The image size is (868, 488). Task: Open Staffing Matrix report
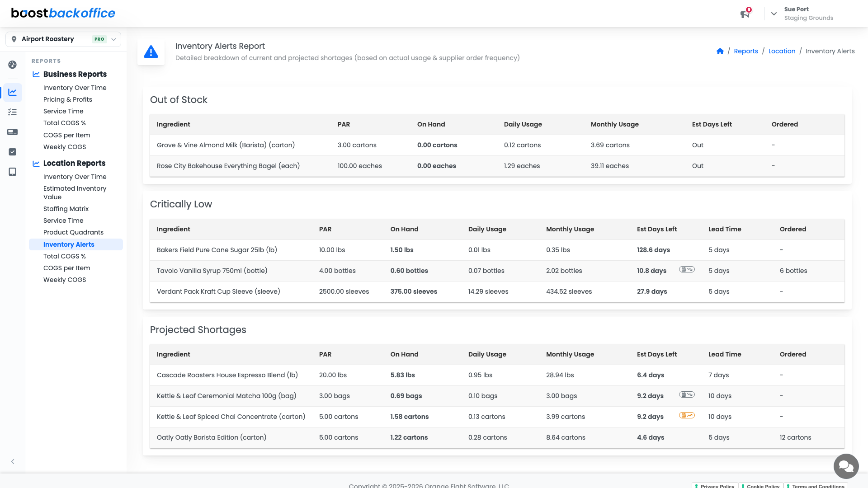pyautogui.click(x=66, y=209)
